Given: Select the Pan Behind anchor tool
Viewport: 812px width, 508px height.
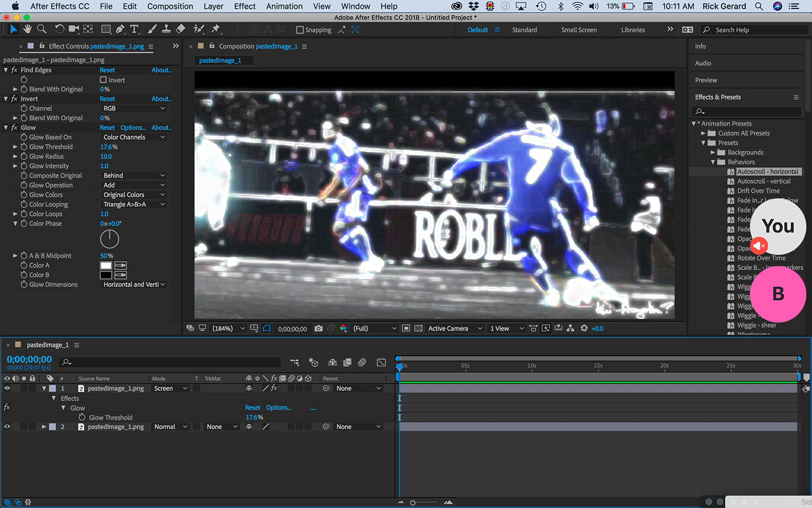Looking at the screenshot, I should tap(89, 29).
